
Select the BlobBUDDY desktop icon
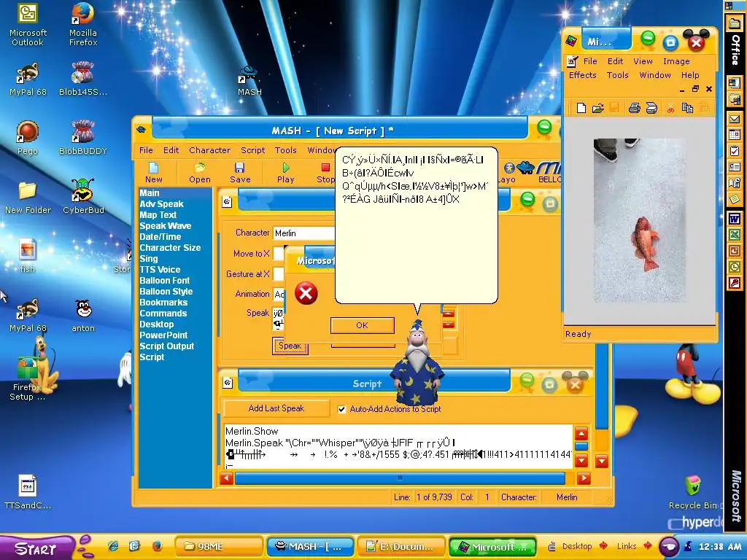[83, 137]
